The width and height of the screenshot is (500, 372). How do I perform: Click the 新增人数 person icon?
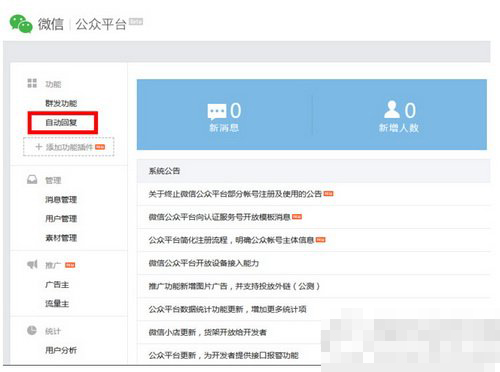[392, 110]
